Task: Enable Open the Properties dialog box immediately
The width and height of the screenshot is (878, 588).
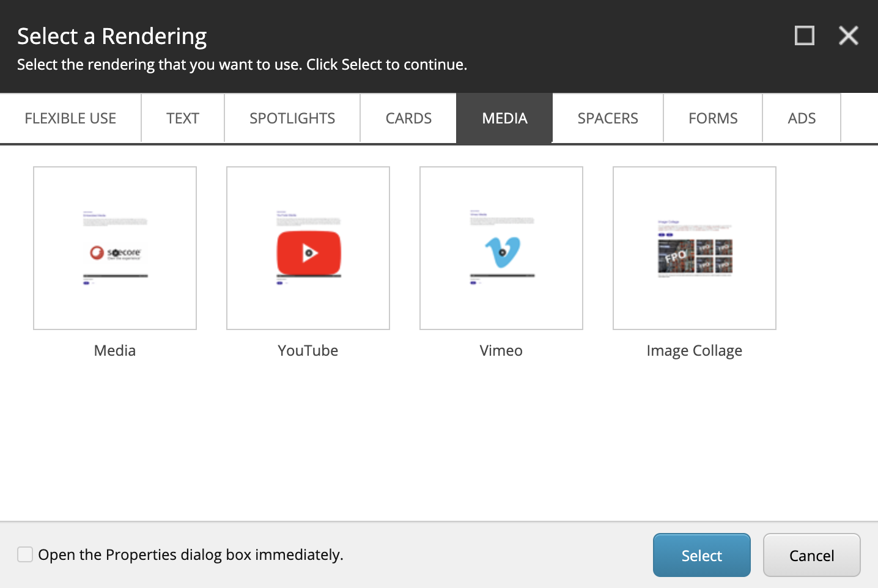Action: pyautogui.click(x=24, y=554)
